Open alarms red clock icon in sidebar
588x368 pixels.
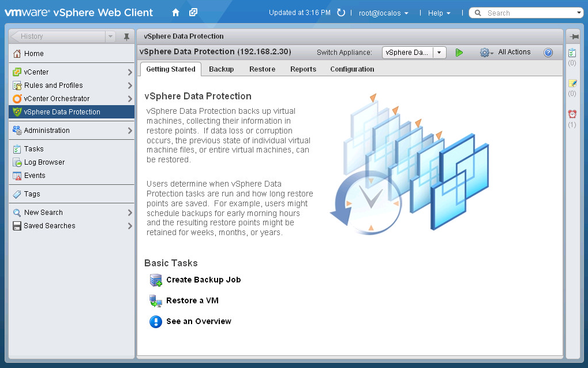pos(572,114)
